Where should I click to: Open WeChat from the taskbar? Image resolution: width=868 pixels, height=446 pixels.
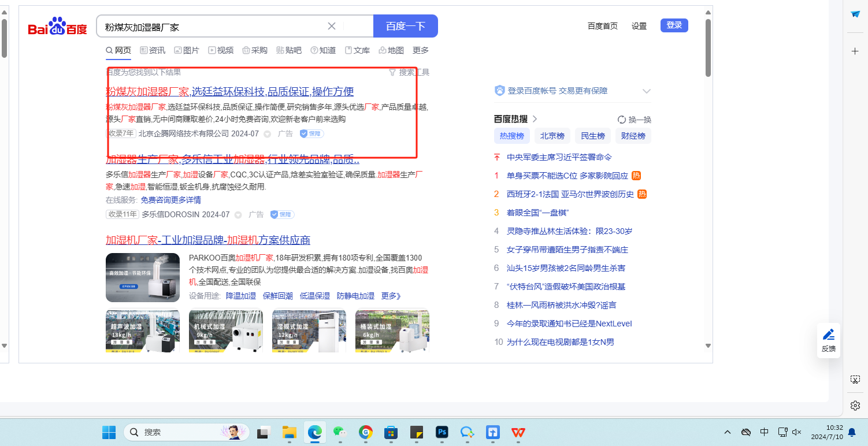340,432
